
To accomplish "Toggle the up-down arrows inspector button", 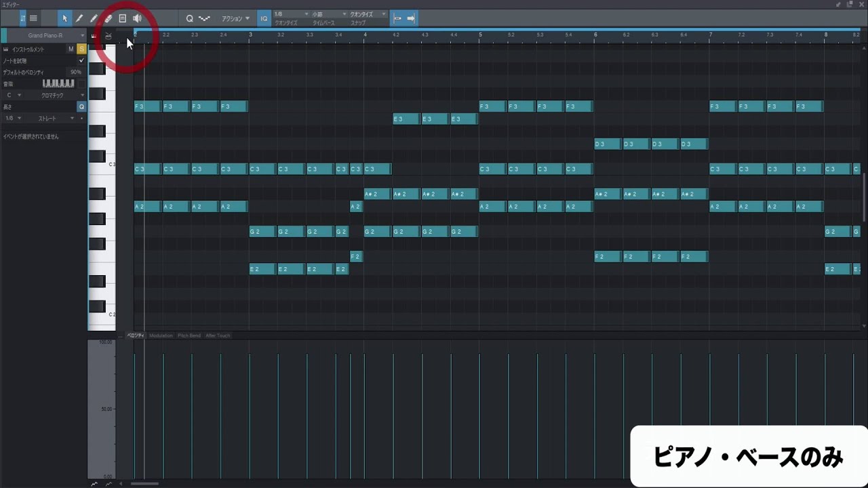I will tap(23, 18).
